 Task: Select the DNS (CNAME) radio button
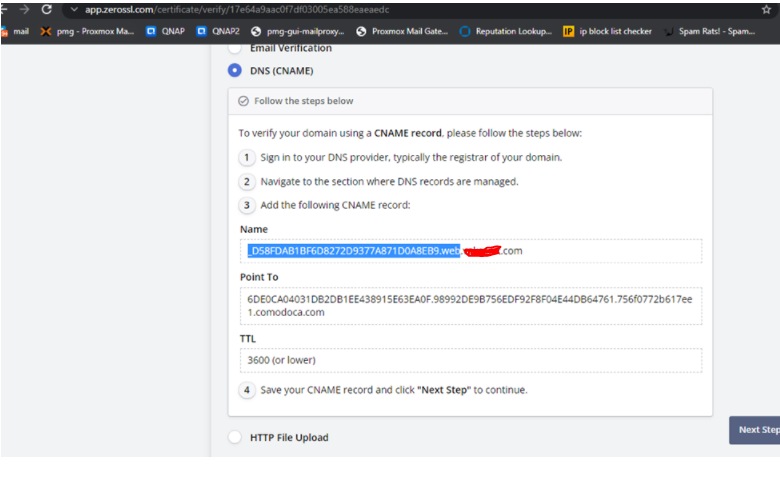[x=235, y=70]
